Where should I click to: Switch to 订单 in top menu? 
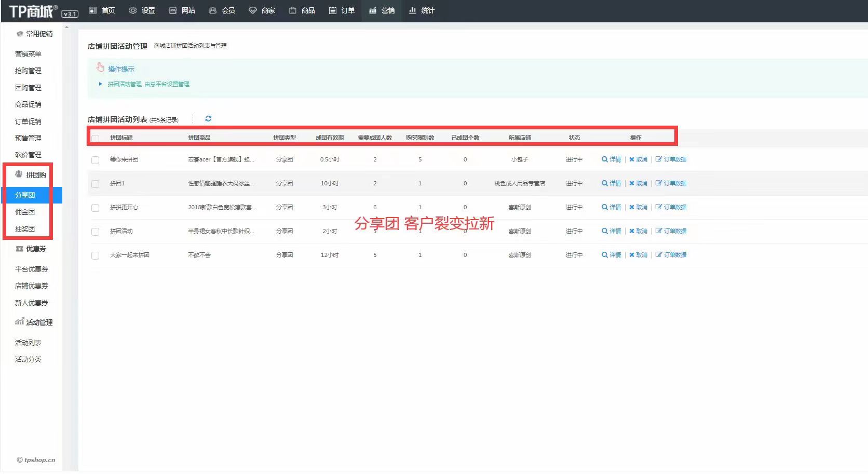(x=342, y=10)
